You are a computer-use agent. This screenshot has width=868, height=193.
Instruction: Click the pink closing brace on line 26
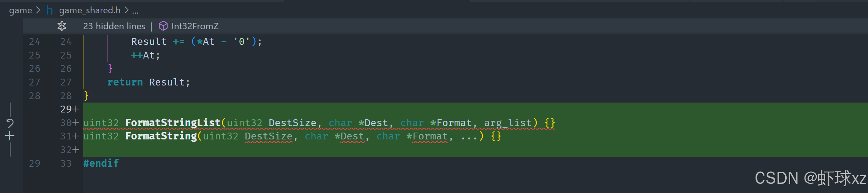tap(110, 68)
